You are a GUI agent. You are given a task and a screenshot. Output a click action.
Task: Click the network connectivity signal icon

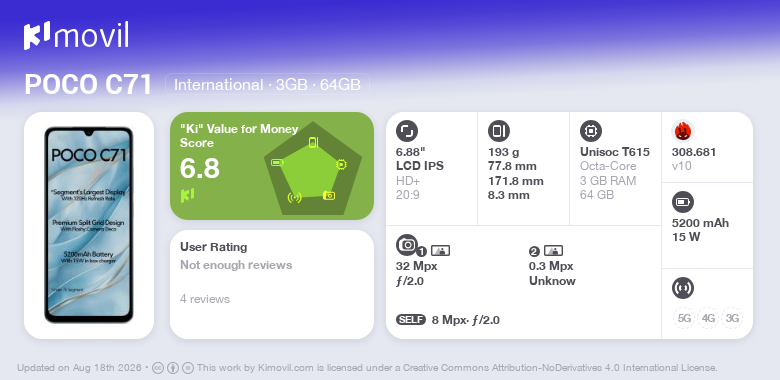(x=683, y=287)
